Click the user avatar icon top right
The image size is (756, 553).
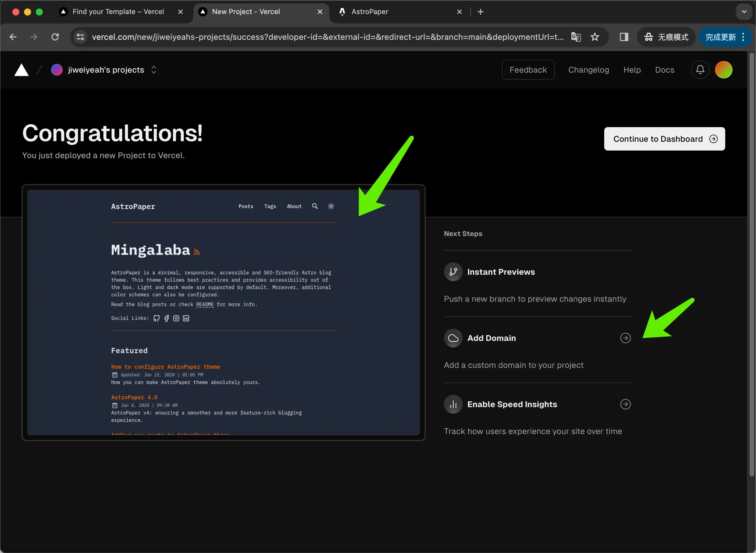pos(723,70)
